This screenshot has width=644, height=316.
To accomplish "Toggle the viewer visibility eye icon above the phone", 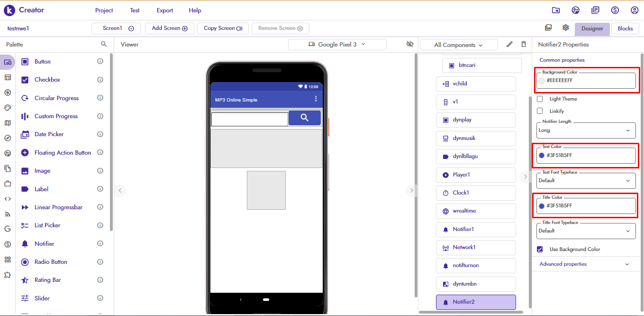I will (409, 44).
